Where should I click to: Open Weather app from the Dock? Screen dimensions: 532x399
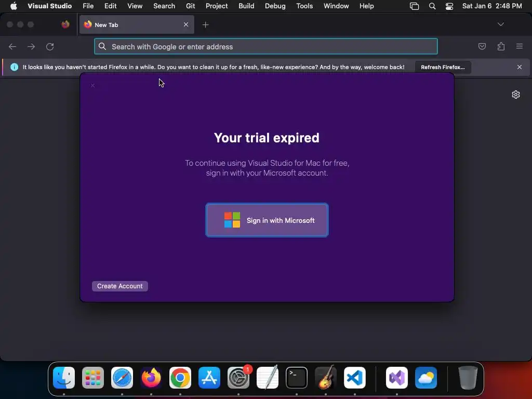(426, 378)
